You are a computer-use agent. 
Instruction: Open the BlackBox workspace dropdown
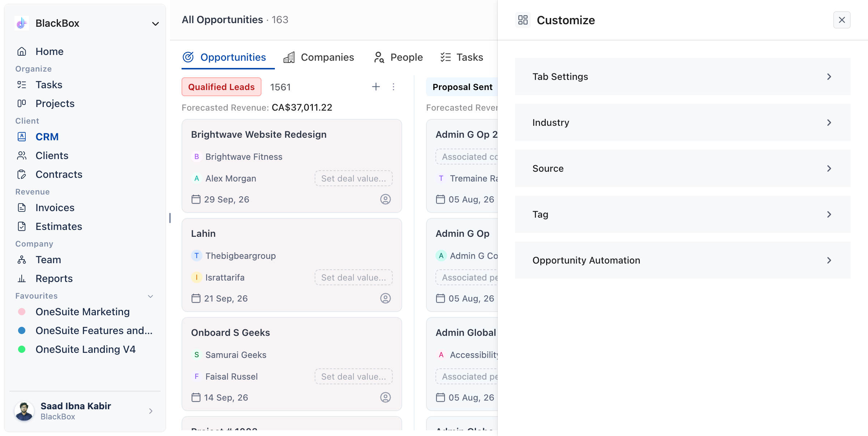[x=156, y=23]
